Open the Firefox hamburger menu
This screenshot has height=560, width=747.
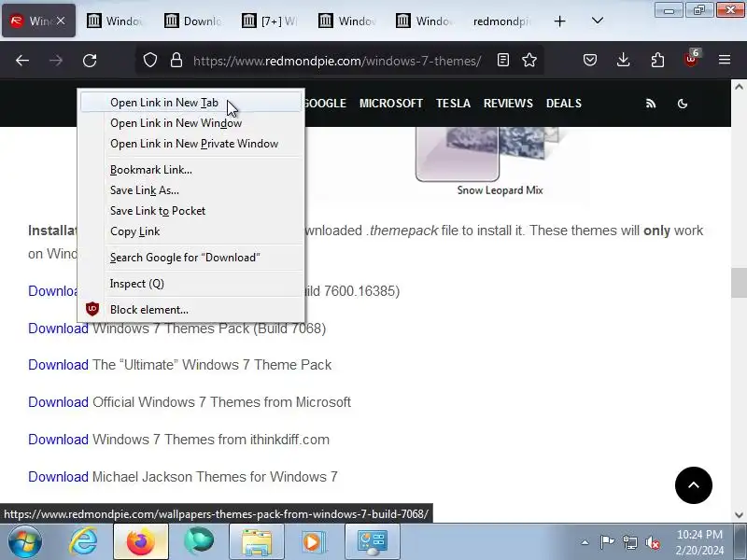coord(725,60)
